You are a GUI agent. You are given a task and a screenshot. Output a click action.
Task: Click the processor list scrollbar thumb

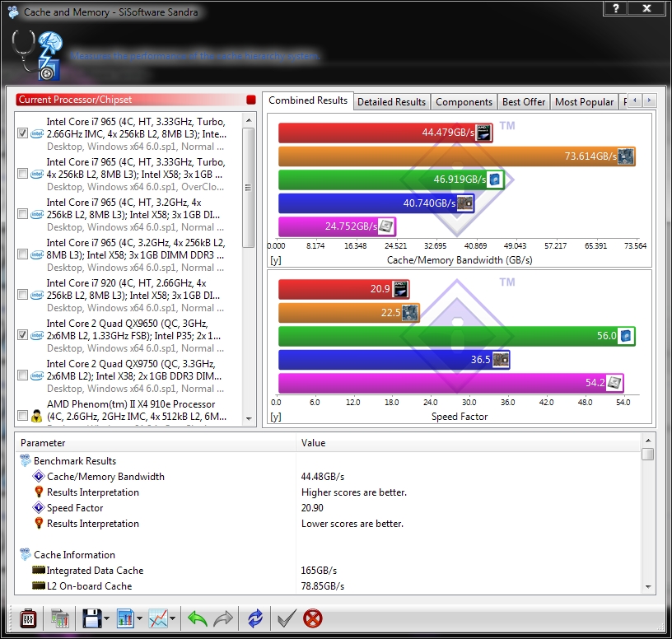pos(248,188)
